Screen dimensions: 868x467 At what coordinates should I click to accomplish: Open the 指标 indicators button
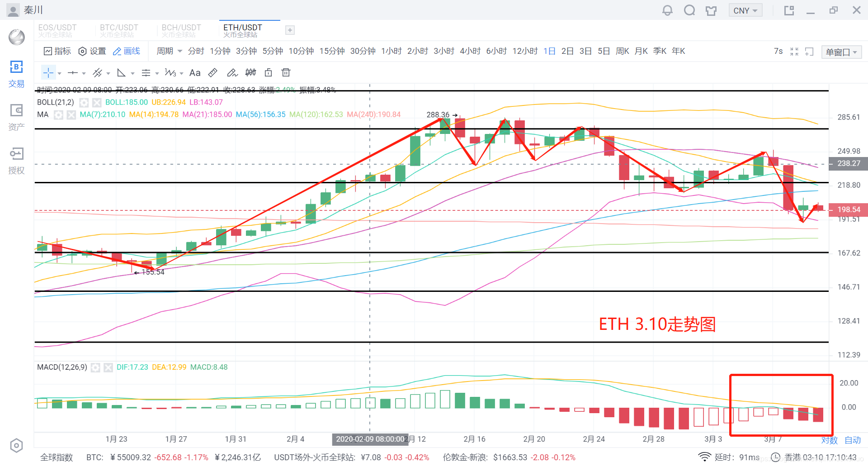click(57, 51)
